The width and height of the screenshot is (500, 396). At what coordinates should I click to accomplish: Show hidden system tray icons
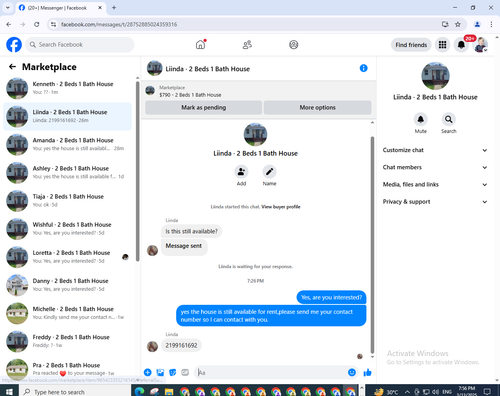(407, 392)
